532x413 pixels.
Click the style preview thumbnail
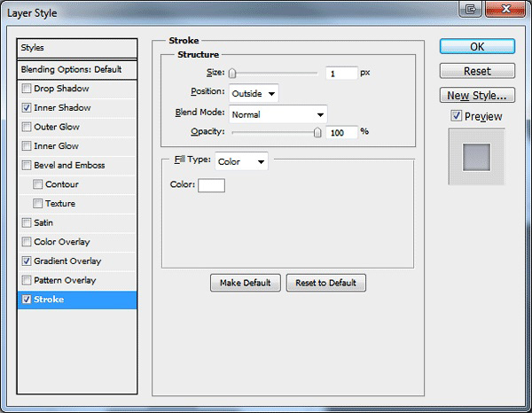coord(477,157)
